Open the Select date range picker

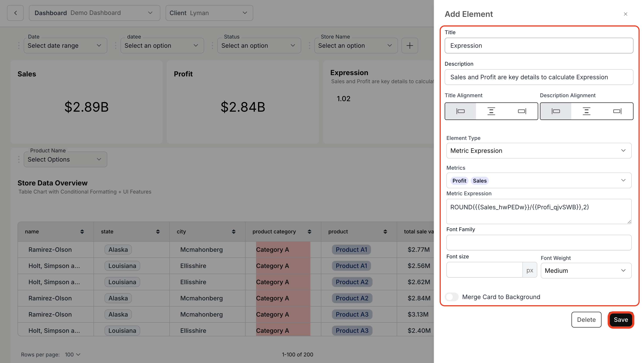[x=65, y=46]
